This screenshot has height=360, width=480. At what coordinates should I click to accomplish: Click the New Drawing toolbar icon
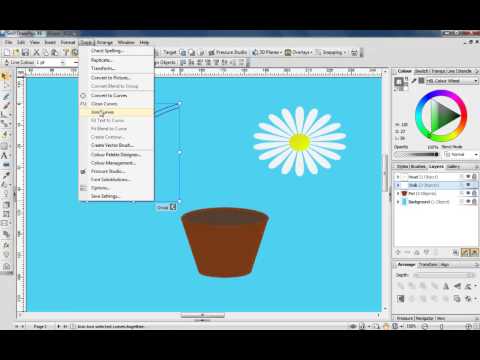pyautogui.click(x=7, y=52)
